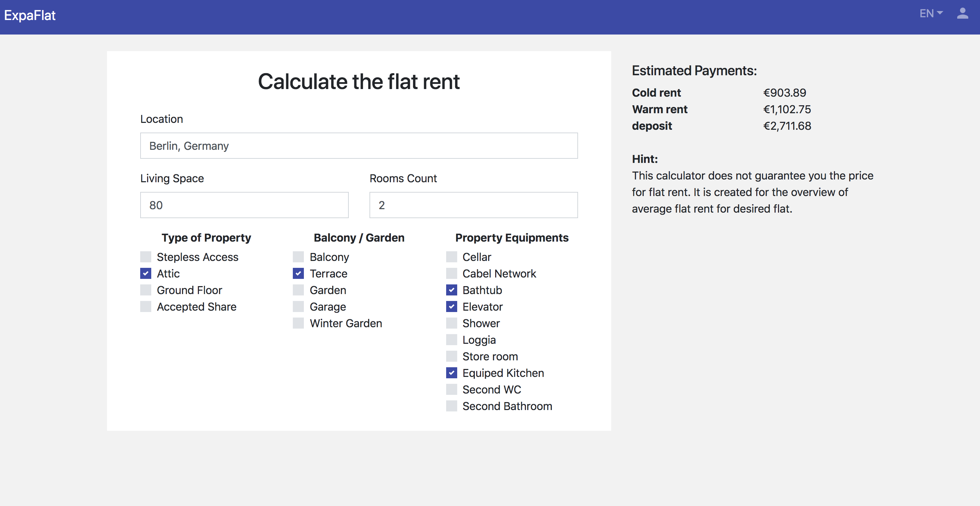The width and height of the screenshot is (980, 506).
Task: Check the Second Bathroom option
Action: coord(452,406)
